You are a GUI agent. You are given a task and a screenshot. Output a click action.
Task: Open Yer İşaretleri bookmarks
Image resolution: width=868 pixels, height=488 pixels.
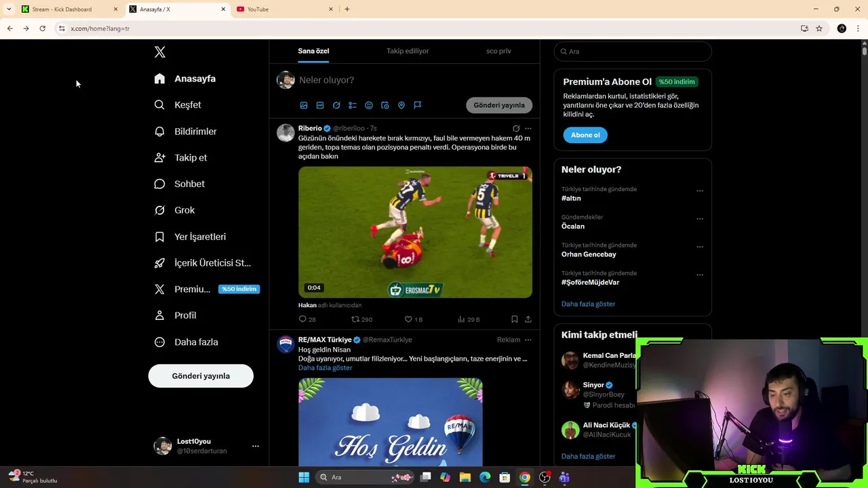click(x=191, y=237)
